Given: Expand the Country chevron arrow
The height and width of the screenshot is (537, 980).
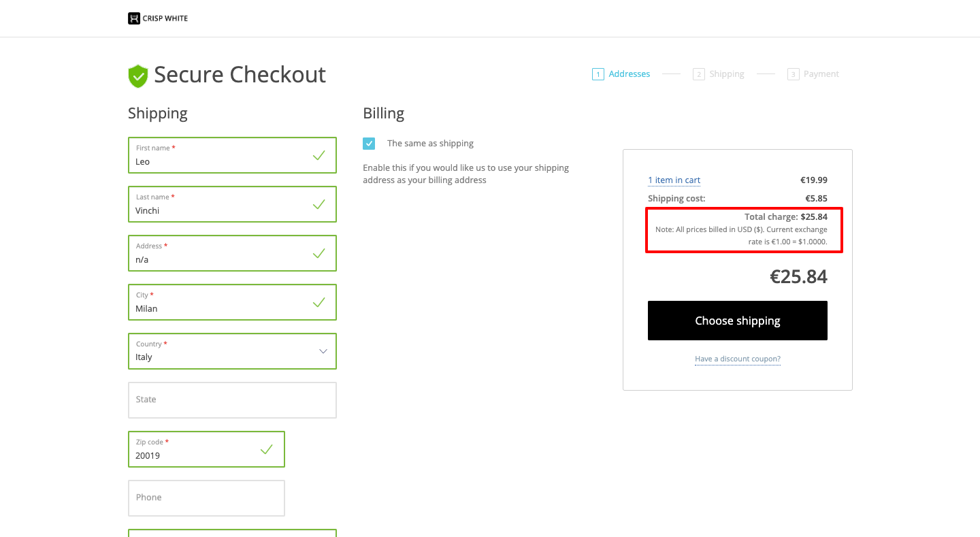Looking at the screenshot, I should pos(323,351).
